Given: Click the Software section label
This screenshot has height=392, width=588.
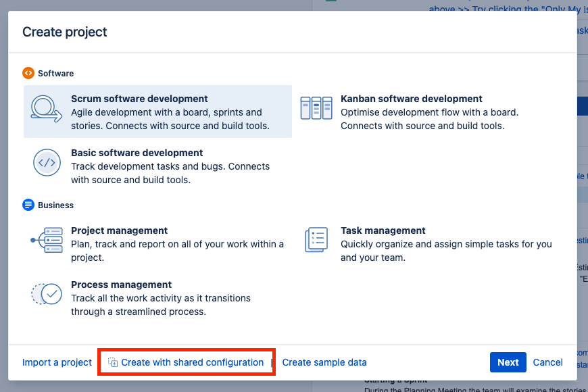Looking at the screenshot, I should [55, 73].
